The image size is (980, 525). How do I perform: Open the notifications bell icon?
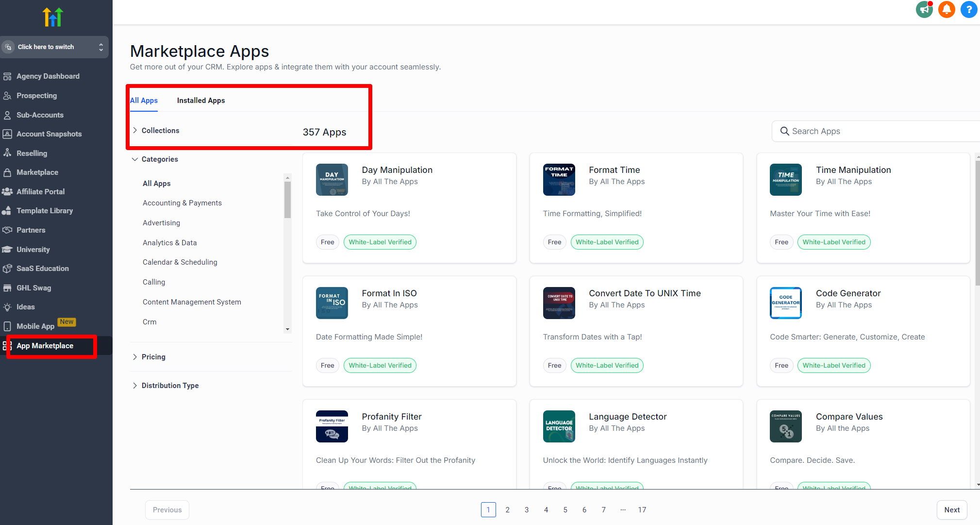[946, 9]
